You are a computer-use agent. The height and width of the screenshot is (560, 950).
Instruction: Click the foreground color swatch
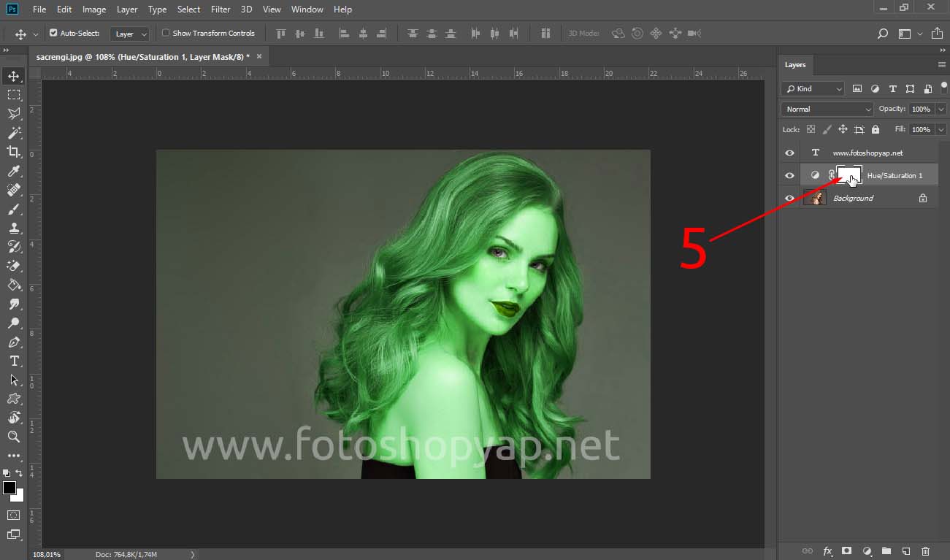pos(9,488)
